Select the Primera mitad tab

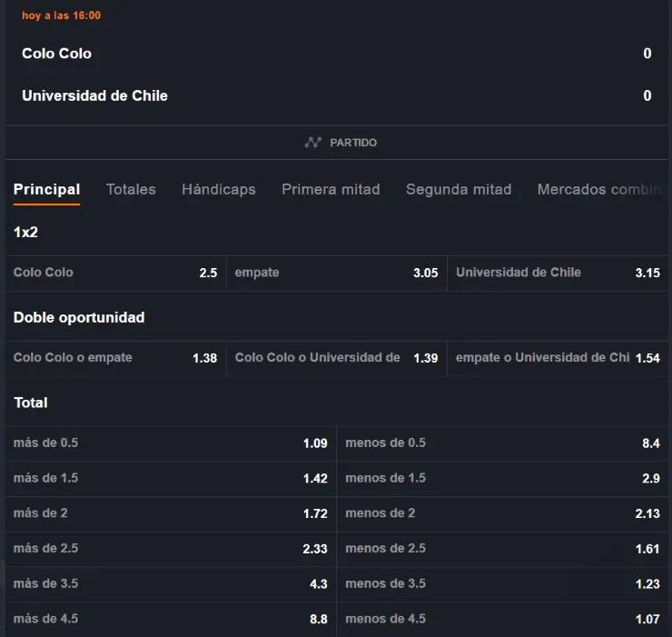tap(331, 190)
